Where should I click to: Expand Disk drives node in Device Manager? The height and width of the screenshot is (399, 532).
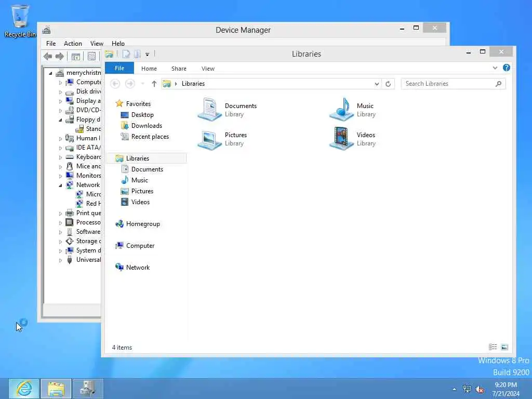pos(60,92)
